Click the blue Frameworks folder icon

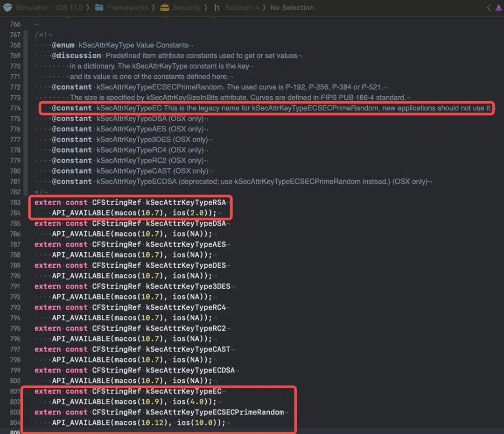point(99,7)
